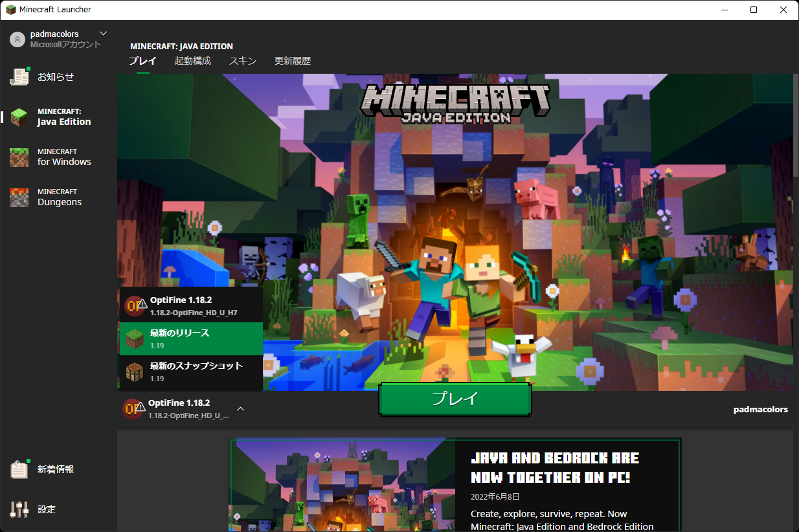Open Minecraft Dungeons sidebar icon
Screen dimensions: 799x532
(x=19, y=197)
